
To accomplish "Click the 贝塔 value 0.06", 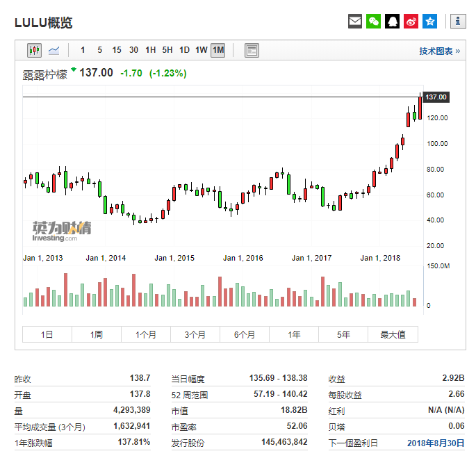I will coord(457,426).
